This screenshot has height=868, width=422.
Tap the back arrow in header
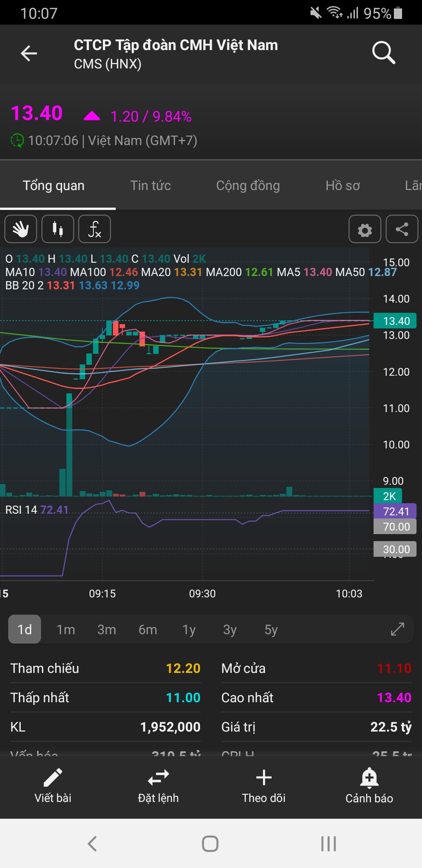[29, 54]
